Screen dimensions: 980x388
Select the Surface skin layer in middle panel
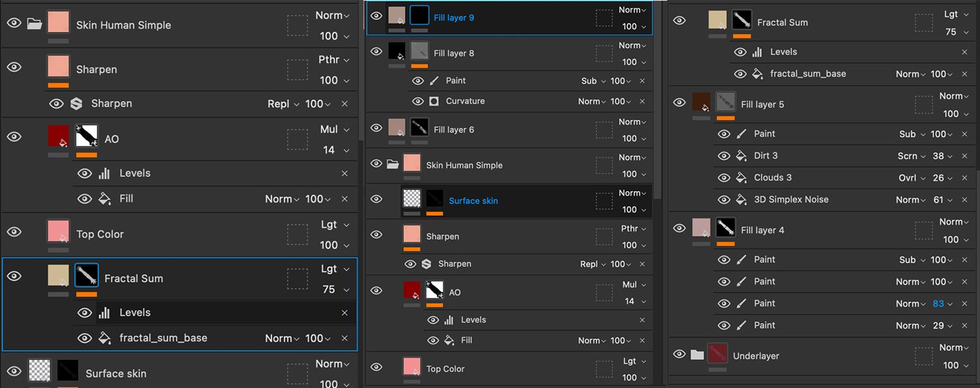click(510, 201)
